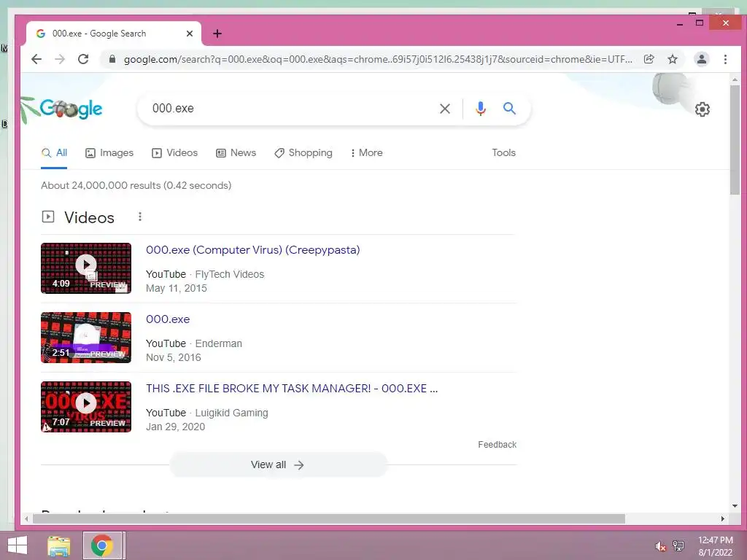
Task: Open the Chrome profile avatar
Action: pyautogui.click(x=701, y=59)
